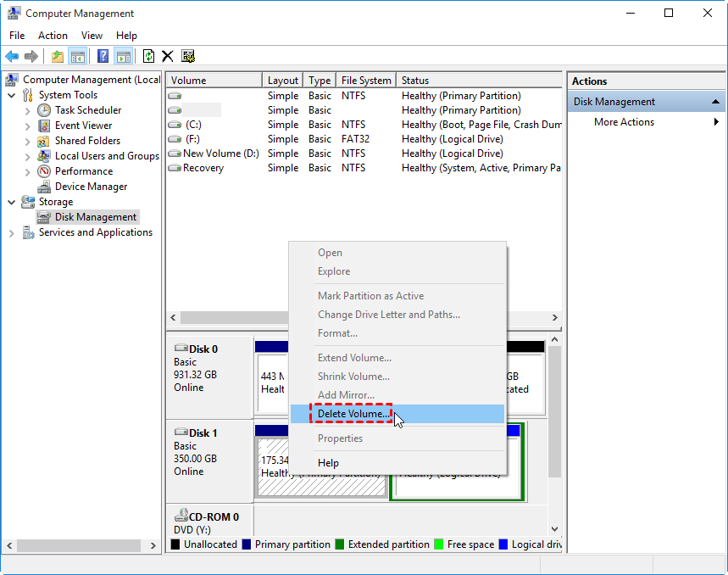Select Computer Management (Local) root node
This screenshot has height=575, width=728.
click(x=92, y=80)
